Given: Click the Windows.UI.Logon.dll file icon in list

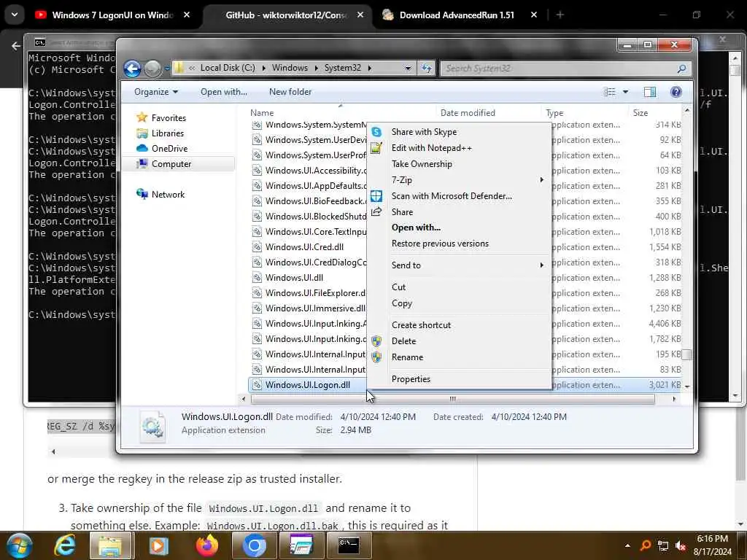Looking at the screenshot, I should click(258, 385).
